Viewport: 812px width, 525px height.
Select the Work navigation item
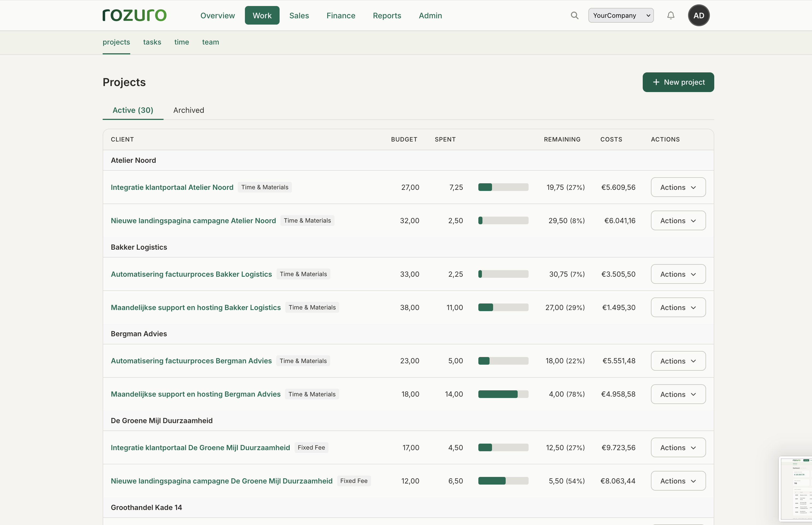tap(262, 15)
